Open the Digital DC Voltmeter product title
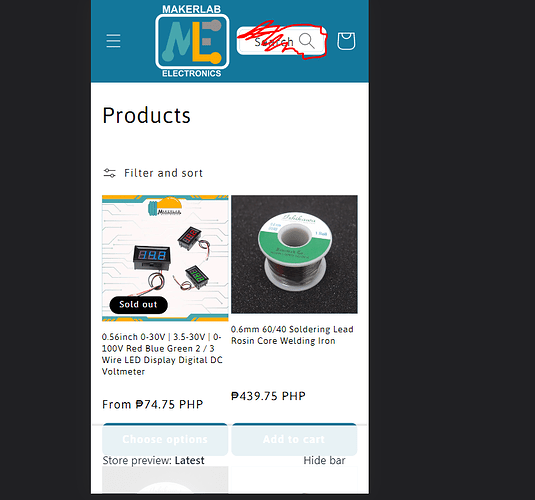 (x=162, y=354)
